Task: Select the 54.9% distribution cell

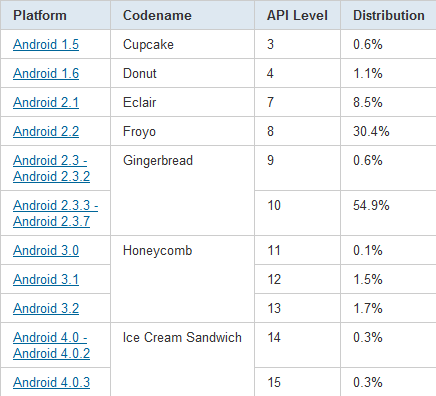Action: point(388,213)
